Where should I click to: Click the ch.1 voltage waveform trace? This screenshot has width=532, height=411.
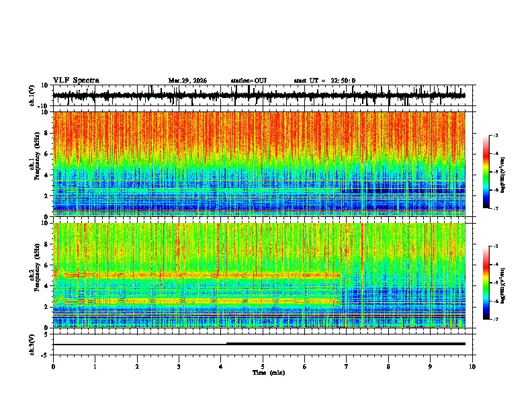click(x=259, y=95)
